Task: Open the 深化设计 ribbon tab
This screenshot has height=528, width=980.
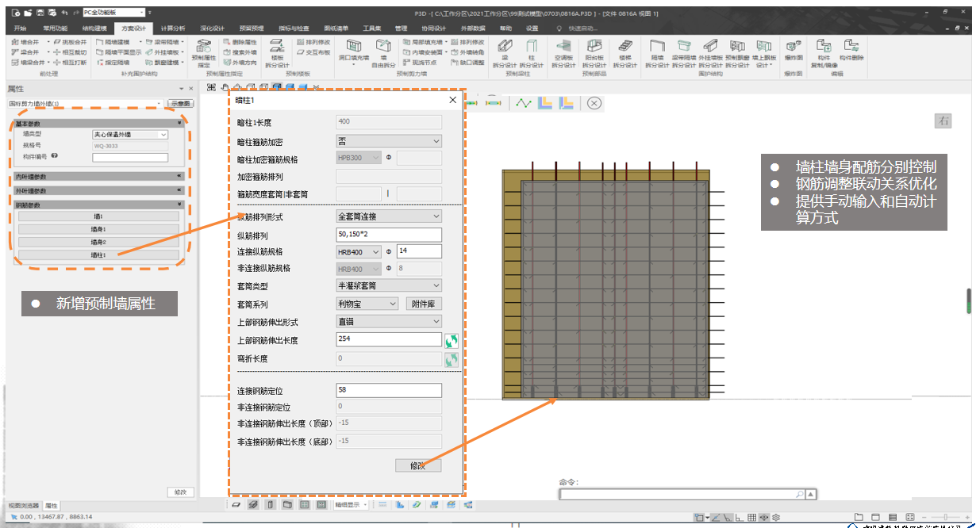Action: (x=212, y=29)
